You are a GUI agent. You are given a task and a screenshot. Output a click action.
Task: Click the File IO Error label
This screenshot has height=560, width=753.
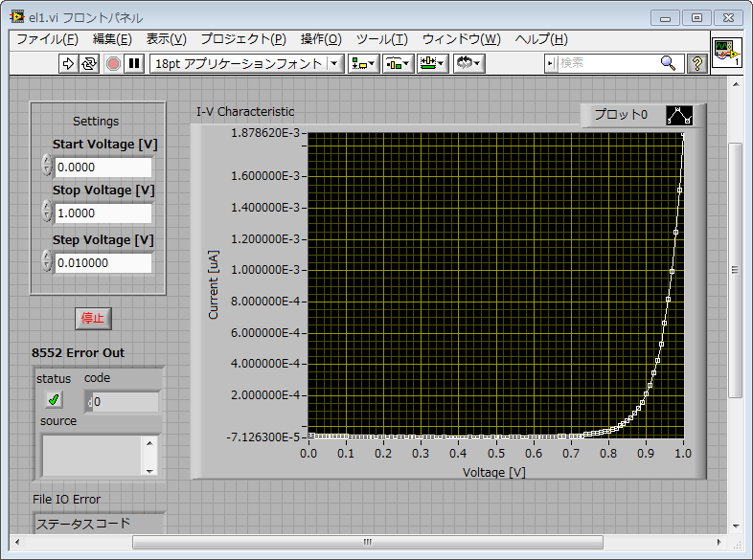coord(67,499)
